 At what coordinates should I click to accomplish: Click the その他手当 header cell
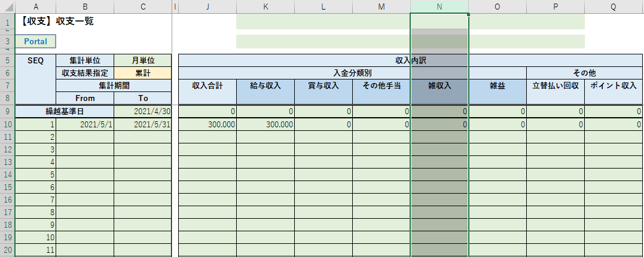click(381, 92)
